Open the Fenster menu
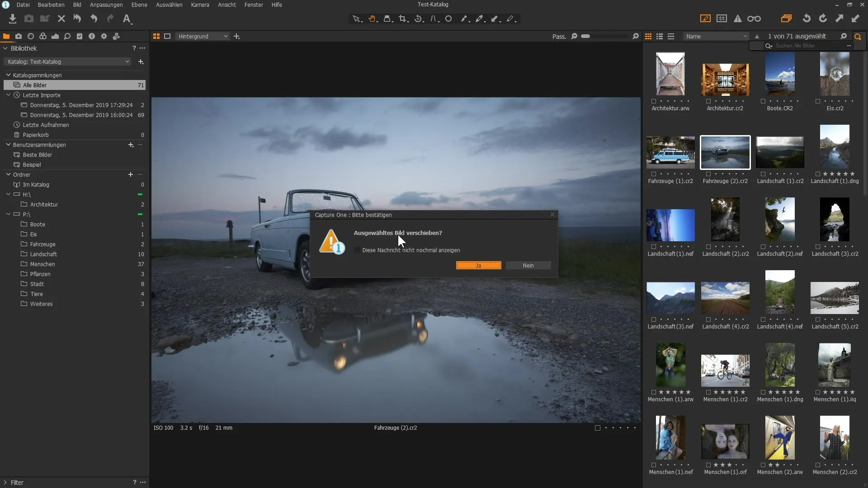Screen dimensions: 868x488 pyautogui.click(x=254, y=5)
